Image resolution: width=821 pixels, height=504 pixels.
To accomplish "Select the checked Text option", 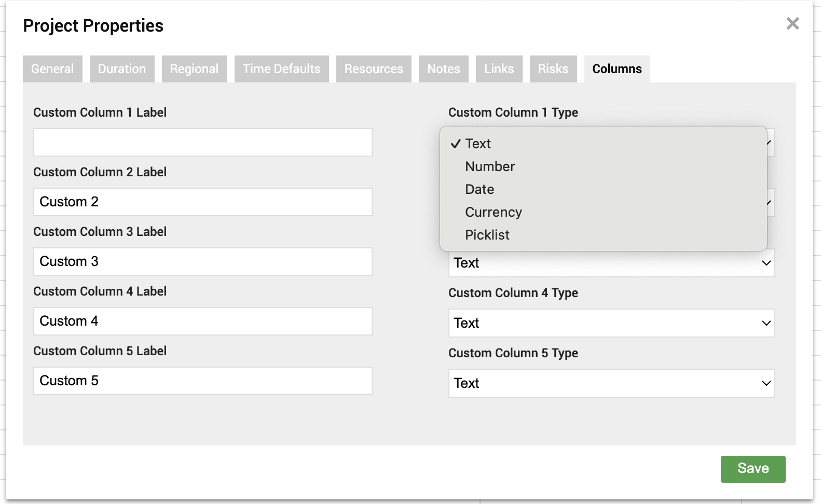I will click(478, 144).
